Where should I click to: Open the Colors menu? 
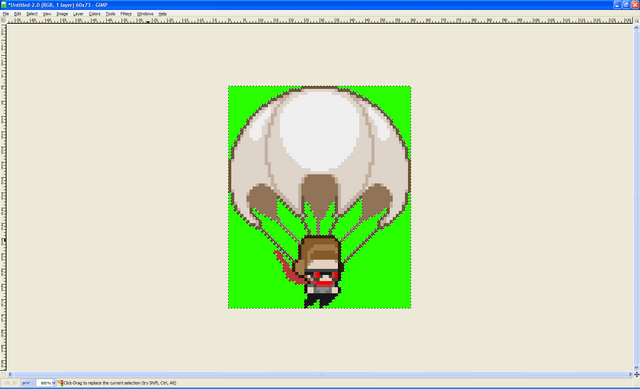coord(94,14)
